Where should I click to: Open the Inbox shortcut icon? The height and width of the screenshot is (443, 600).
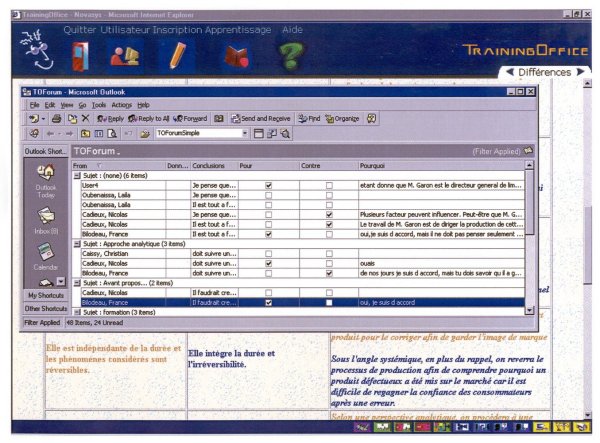coord(46,216)
